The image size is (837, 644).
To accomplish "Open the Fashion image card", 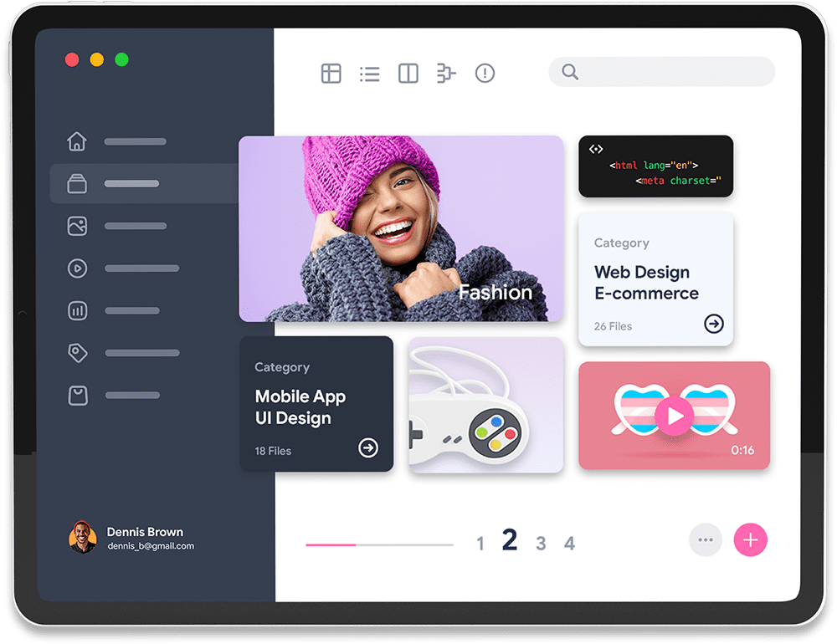I will (401, 228).
